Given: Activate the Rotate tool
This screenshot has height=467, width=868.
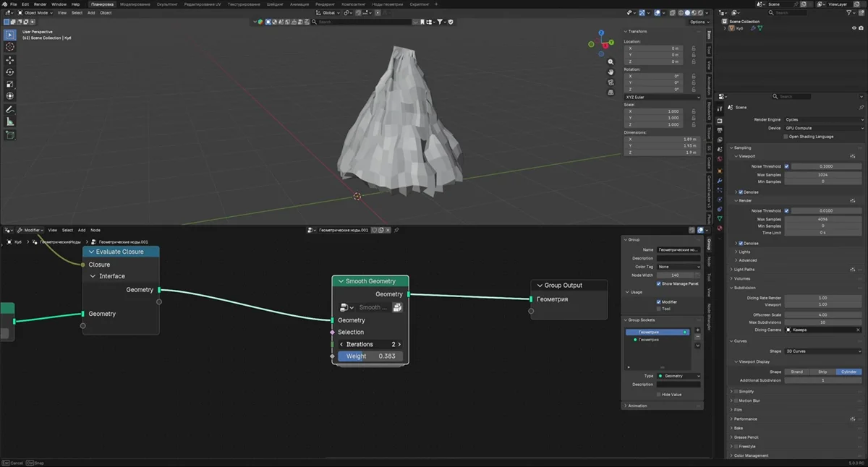Looking at the screenshot, I should point(10,72).
